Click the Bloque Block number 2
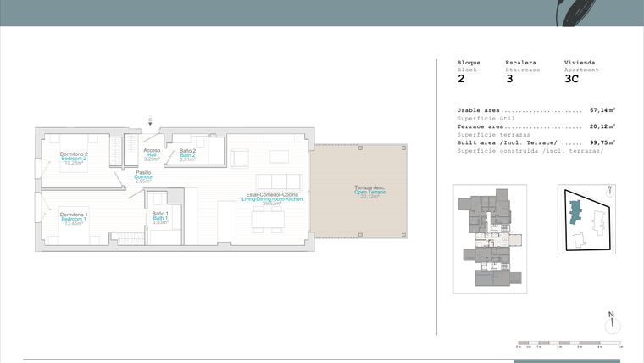The width and height of the screenshot is (644, 363). click(461, 79)
